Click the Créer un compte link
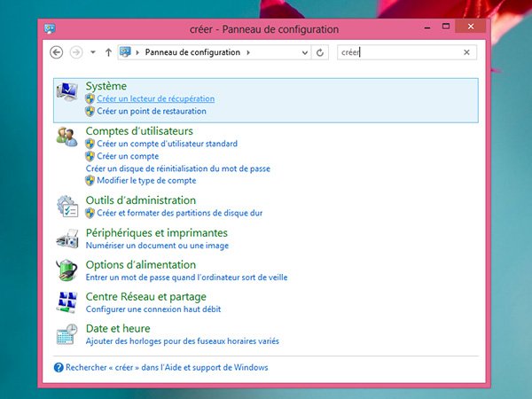 (x=128, y=156)
